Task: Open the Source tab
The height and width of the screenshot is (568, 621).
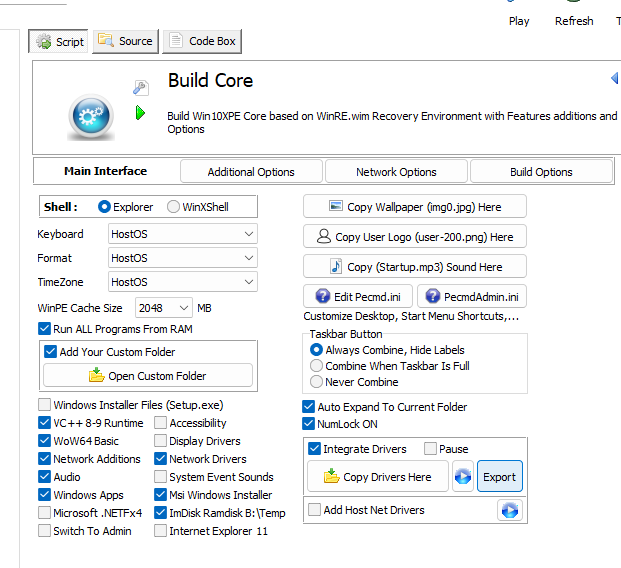Action: coord(126,41)
